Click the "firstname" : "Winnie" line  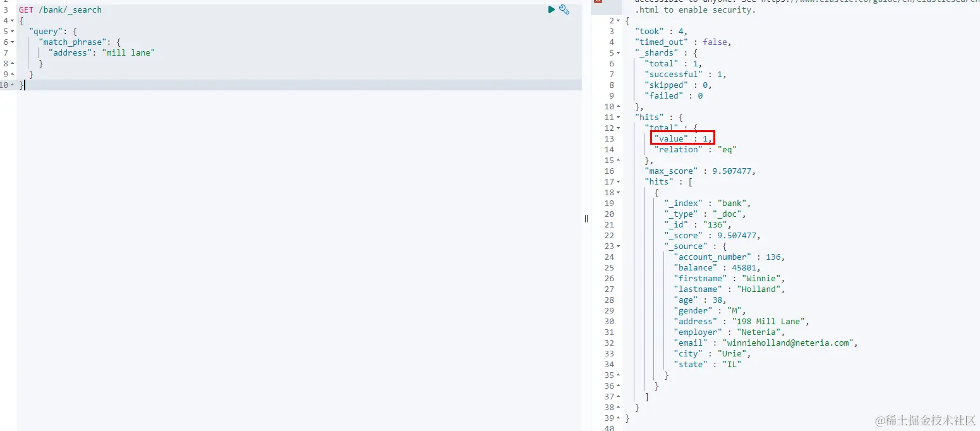pos(730,279)
